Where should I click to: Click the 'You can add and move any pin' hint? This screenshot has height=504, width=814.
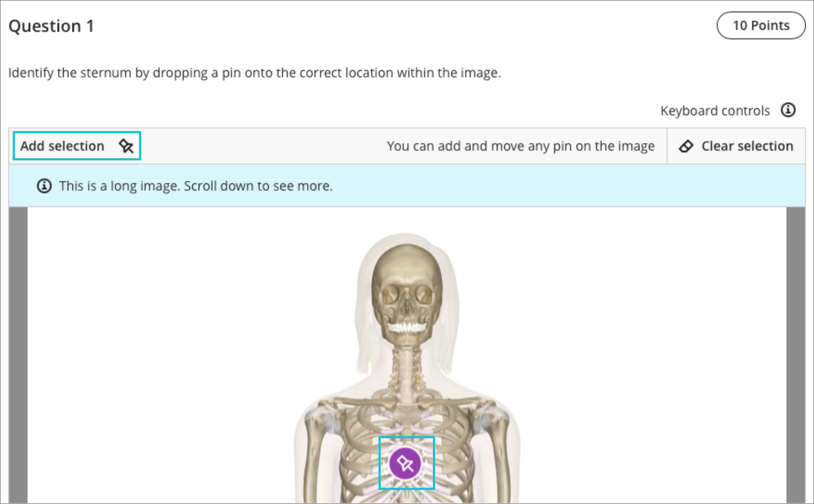click(x=521, y=146)
